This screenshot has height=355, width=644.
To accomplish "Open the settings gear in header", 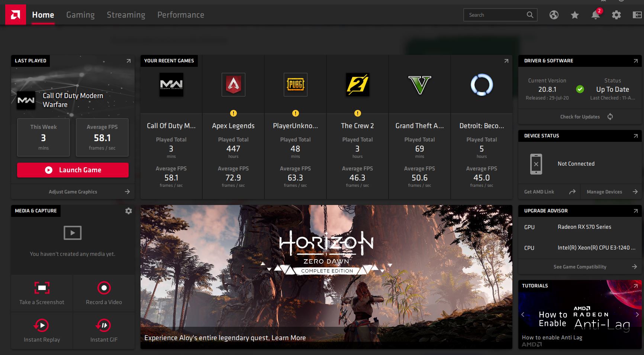I will point(616,15).
